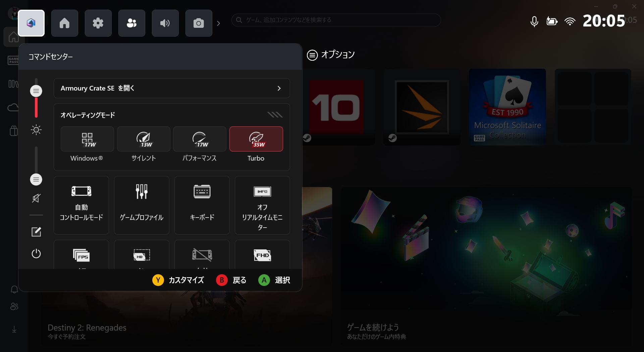Open the ゲームプロファイル settings

(x=141, y=204)
